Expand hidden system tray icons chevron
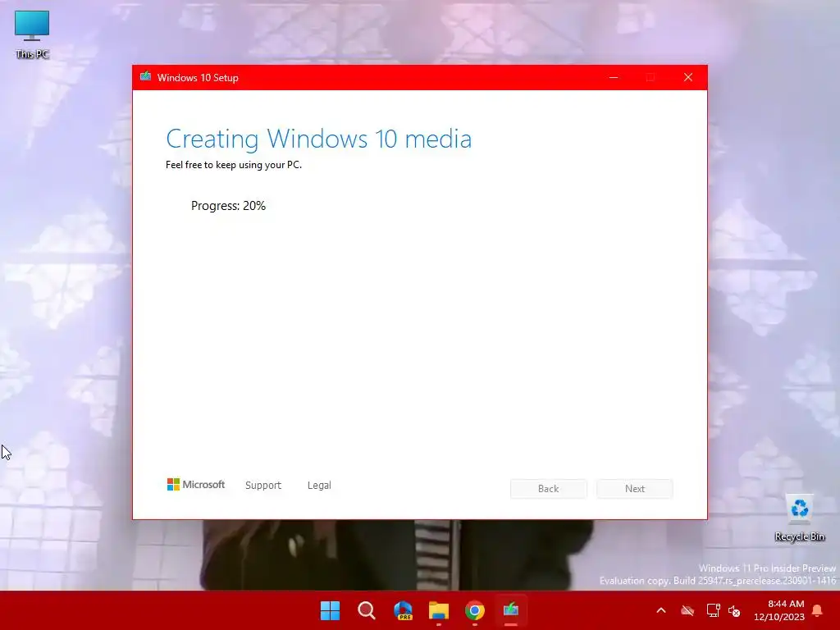Image resolution: width=840 pixels, height=630 pixels. point(661,610)
